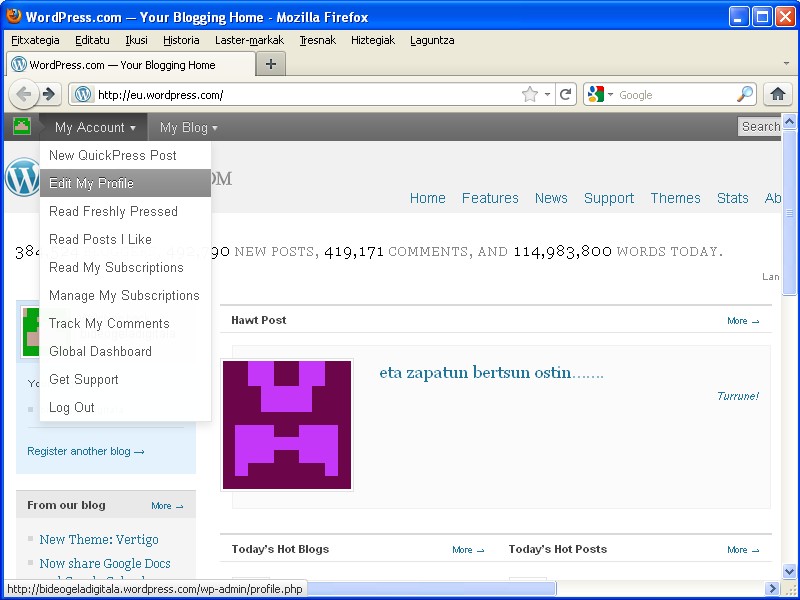Click horizontal scrollbar right arrow
This screenshot has width=800, height=600.
click(x=773, y=588)
